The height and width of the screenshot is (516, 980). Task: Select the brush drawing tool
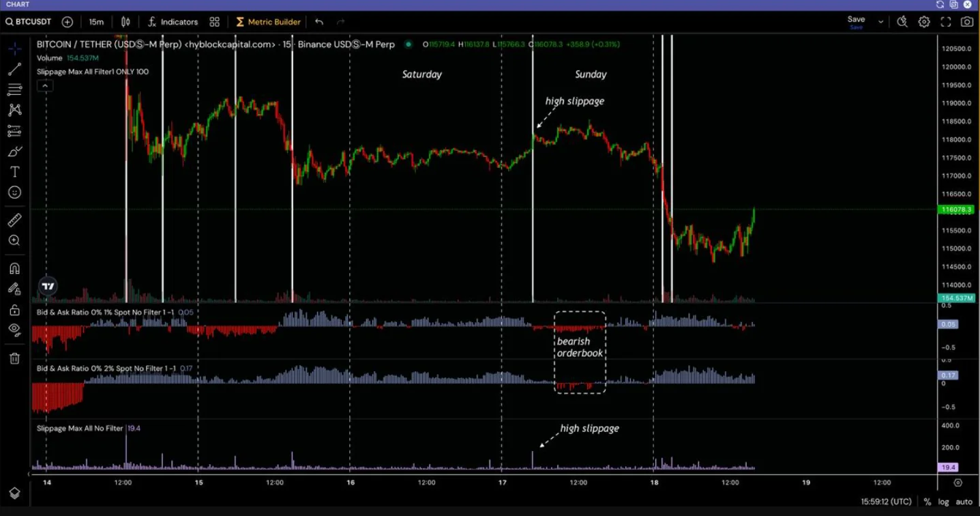14,152
